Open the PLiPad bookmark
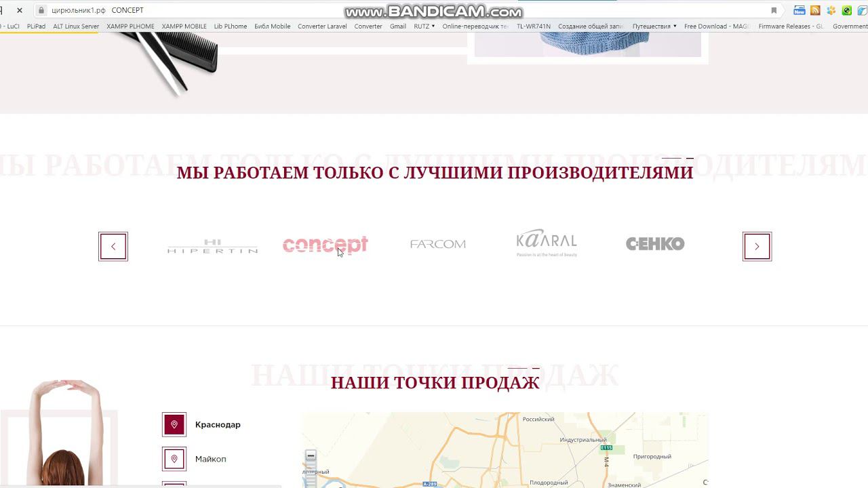This screenshot has height=488, width=868. pyautogui.click(x=37, y=26)
